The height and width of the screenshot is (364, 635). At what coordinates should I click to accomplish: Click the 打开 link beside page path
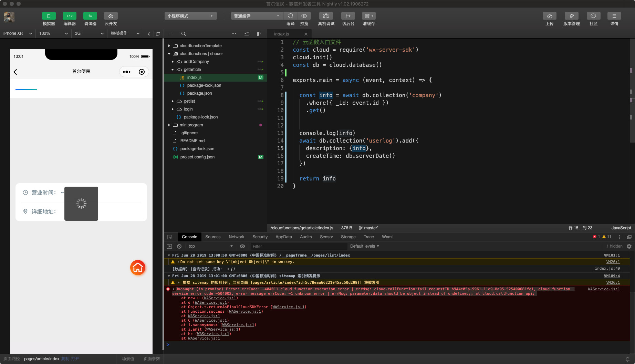pos(75,359)
